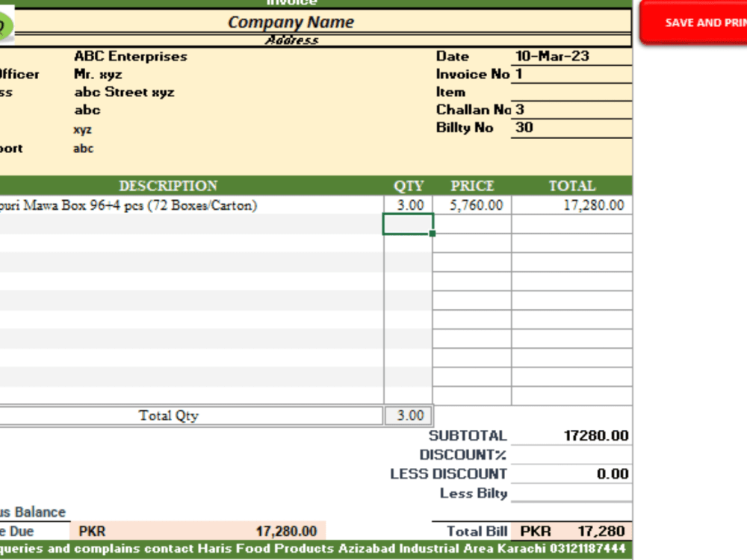
Task: Click the empty DISCOUNT% input cell
Action: [571, 455]
